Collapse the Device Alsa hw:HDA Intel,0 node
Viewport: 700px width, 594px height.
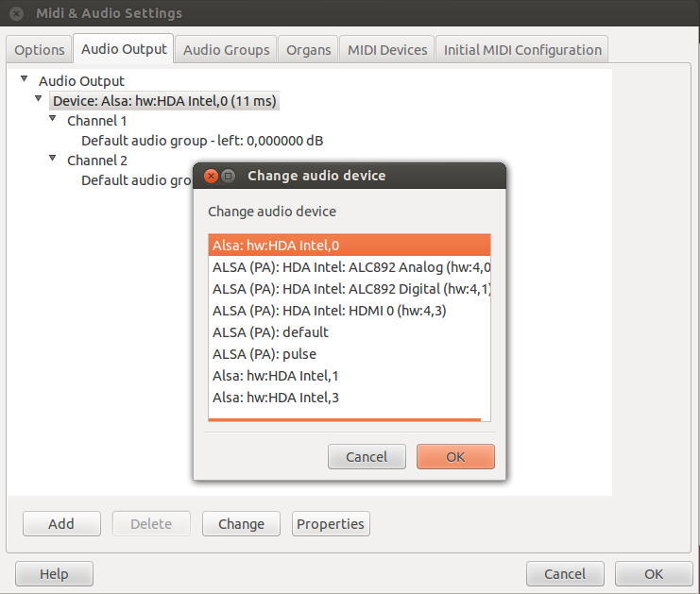(x=39, y=98)
